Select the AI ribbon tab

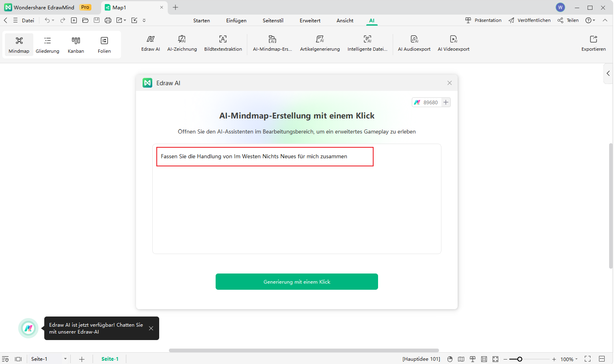click(x=372, y=21)
